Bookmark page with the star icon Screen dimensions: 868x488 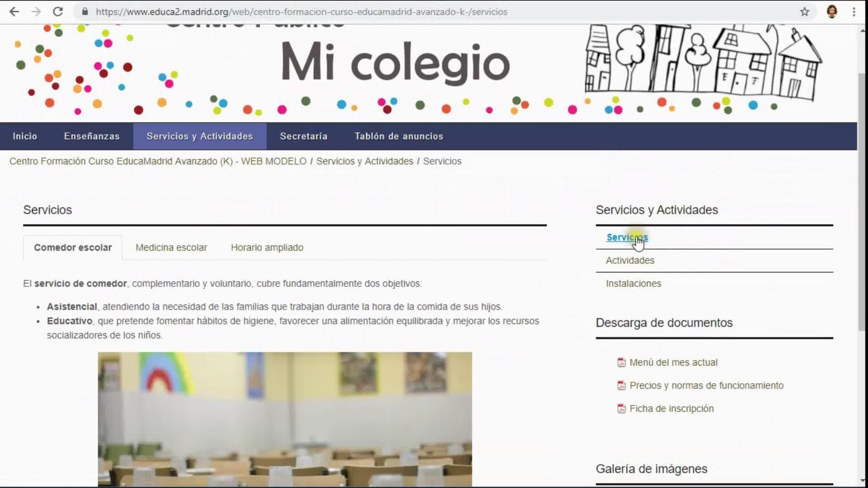coord(805,12)
